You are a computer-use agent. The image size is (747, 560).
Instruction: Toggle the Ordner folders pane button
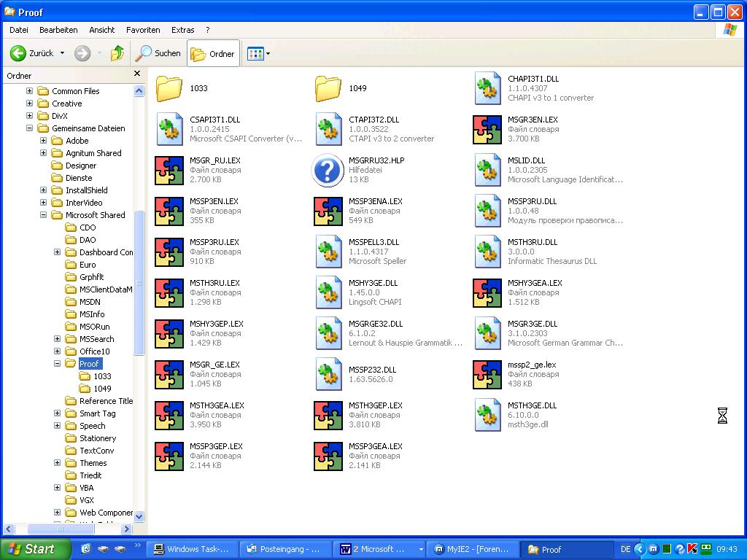(214, 53)
